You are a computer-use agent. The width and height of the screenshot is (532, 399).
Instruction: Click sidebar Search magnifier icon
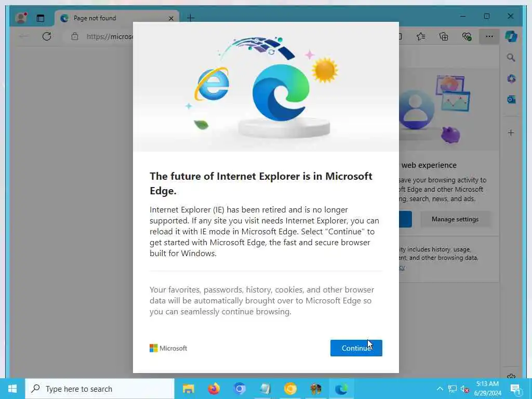pyautogui.click(x=511, y=58)
